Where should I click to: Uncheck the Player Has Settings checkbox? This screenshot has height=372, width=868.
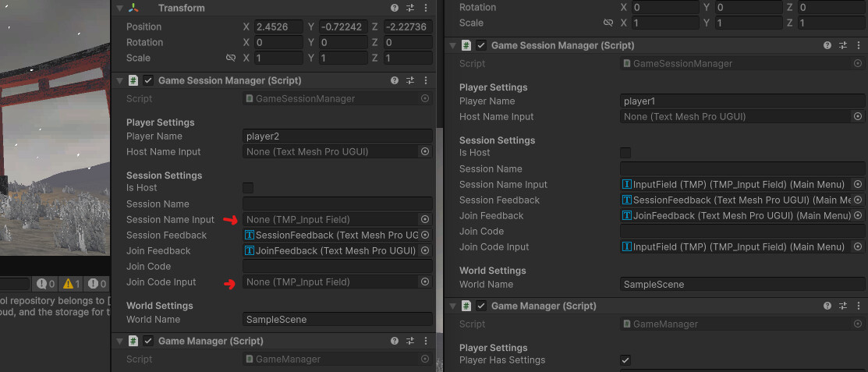coord(625,360)
